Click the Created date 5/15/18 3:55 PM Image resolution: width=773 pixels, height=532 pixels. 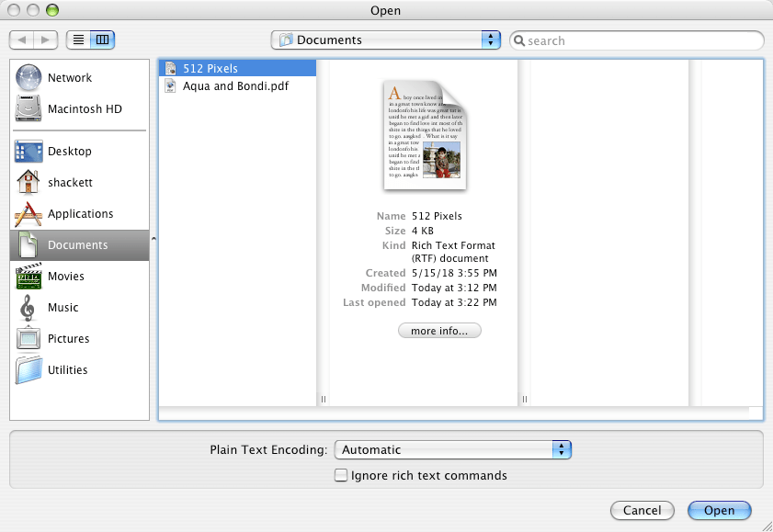(x=455, y=273)
